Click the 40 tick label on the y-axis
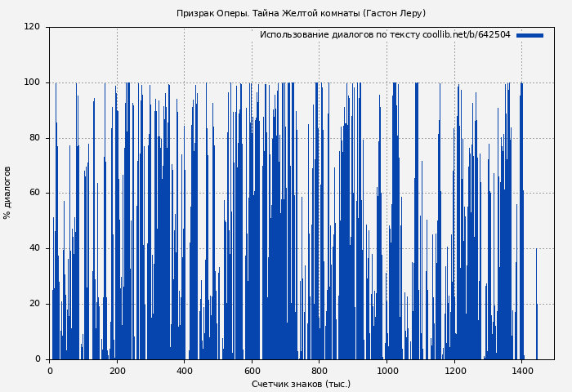Viewport: 572px width, 392px height. tap(34, 248)
